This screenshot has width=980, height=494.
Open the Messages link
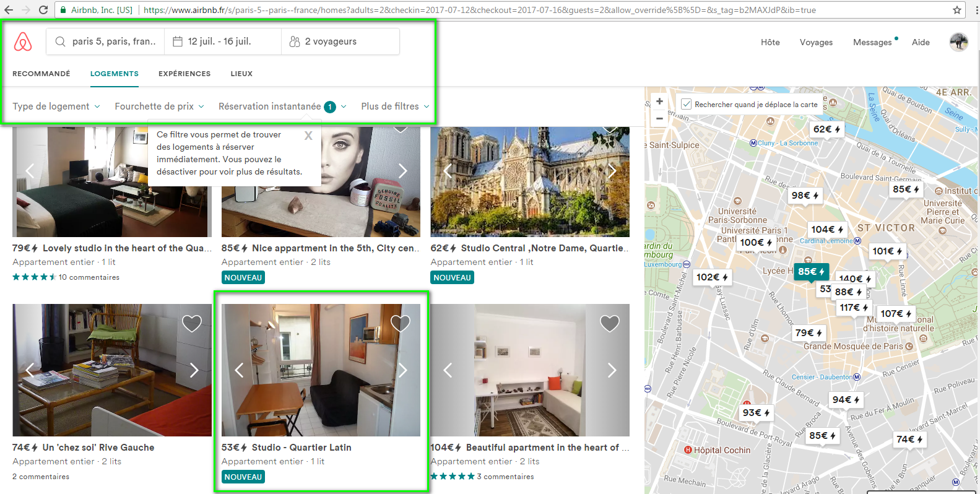872,42
